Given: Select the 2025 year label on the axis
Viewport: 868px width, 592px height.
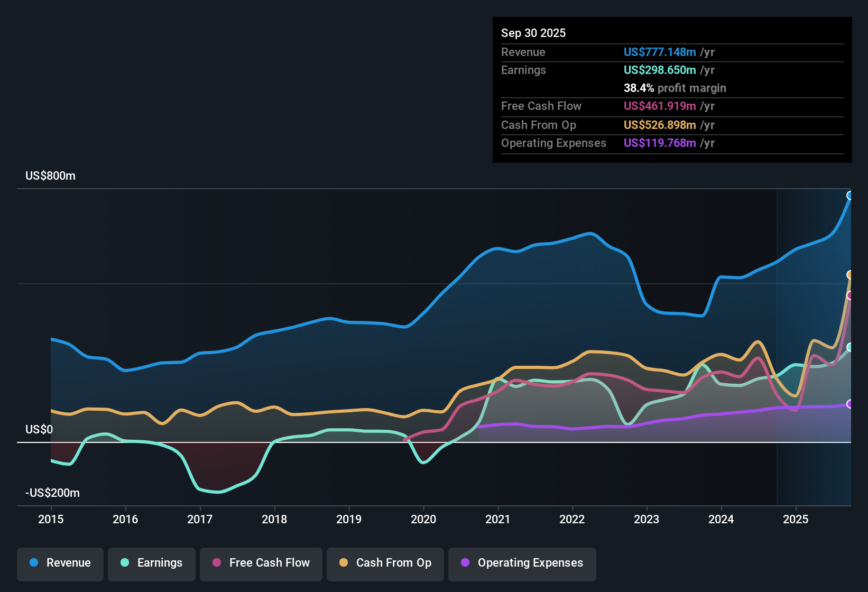Looking at the screenshot, I should (x=797, y=520).
